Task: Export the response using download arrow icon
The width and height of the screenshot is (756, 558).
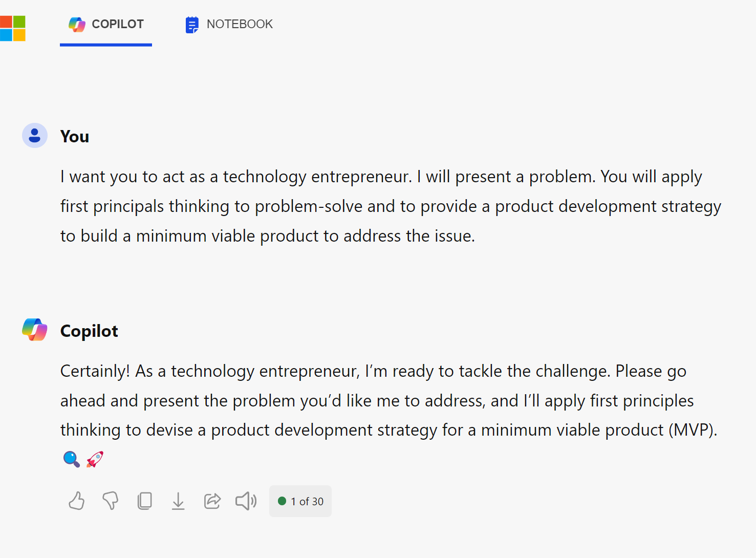Action: [x=178, y=501]
